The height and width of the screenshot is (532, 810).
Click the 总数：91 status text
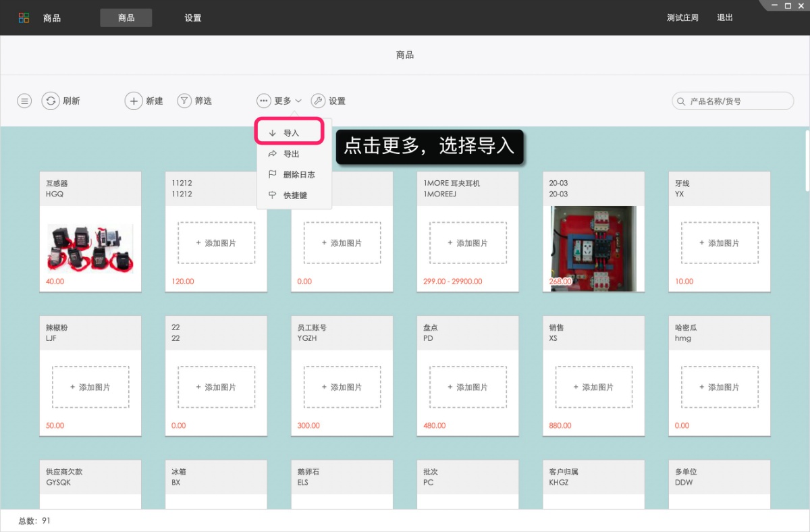tap(34, 521)
